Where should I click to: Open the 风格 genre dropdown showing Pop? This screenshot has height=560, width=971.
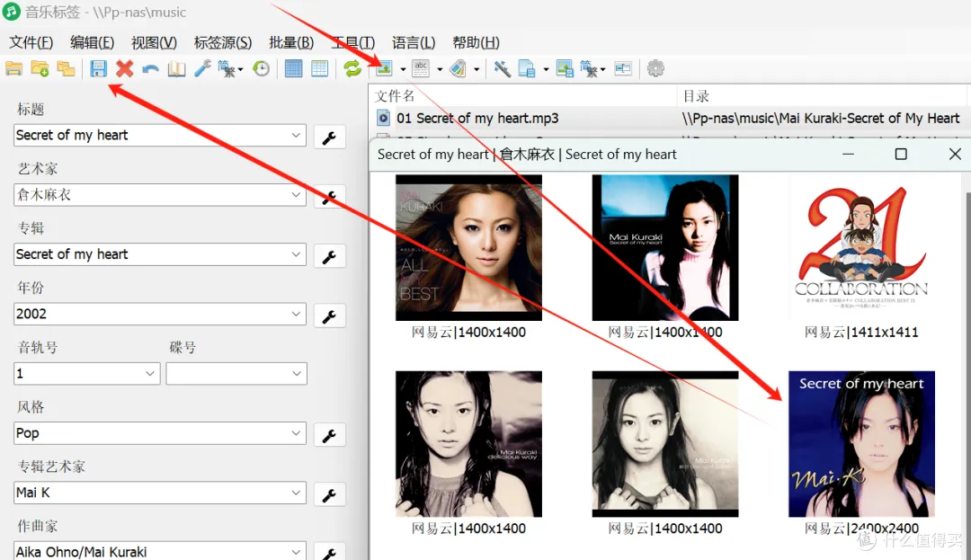(297, 433)
